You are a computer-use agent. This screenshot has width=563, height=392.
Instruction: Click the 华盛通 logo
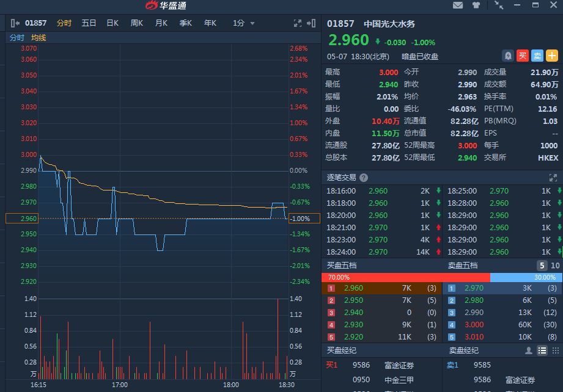166,5
